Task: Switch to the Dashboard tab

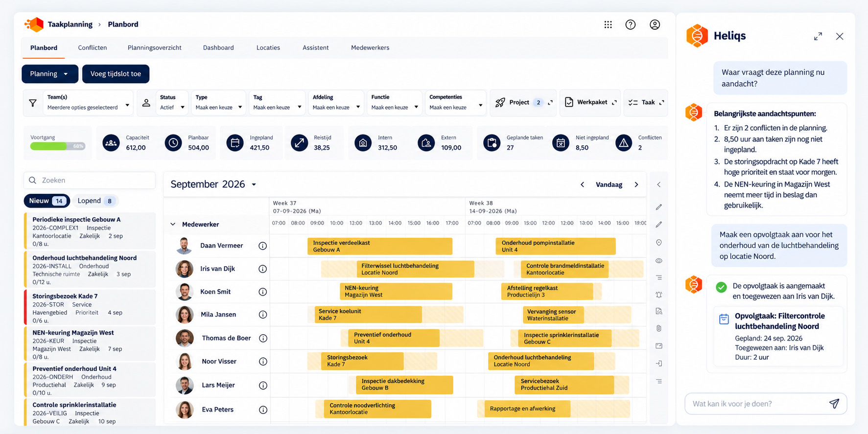Action: pyautogui.click(x=218, y=47)
